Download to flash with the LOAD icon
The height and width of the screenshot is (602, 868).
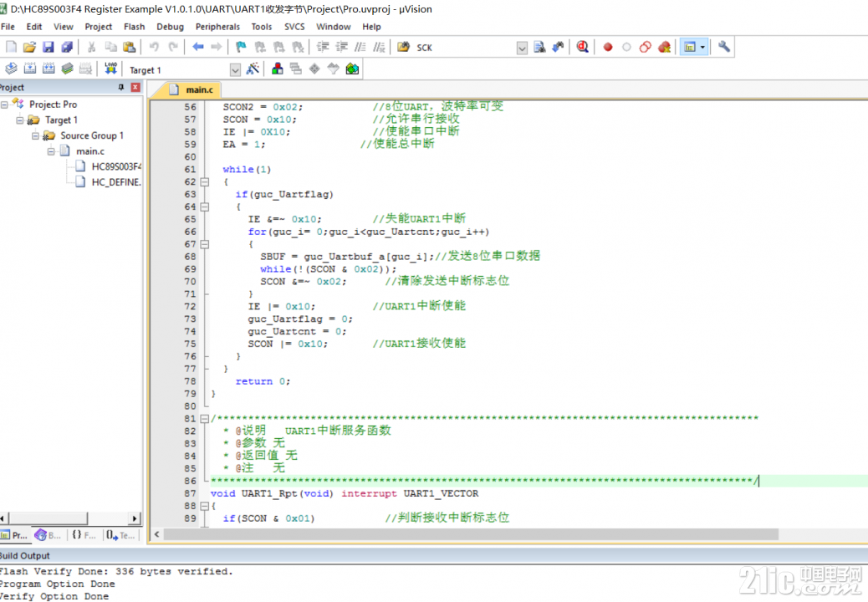pyautogui.click(x=110, y=69)
